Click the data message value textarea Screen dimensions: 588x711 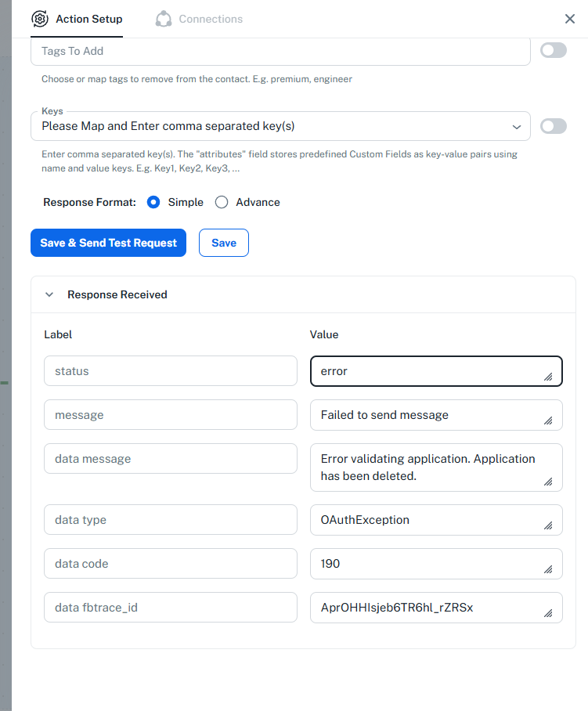tap(436, 467)
